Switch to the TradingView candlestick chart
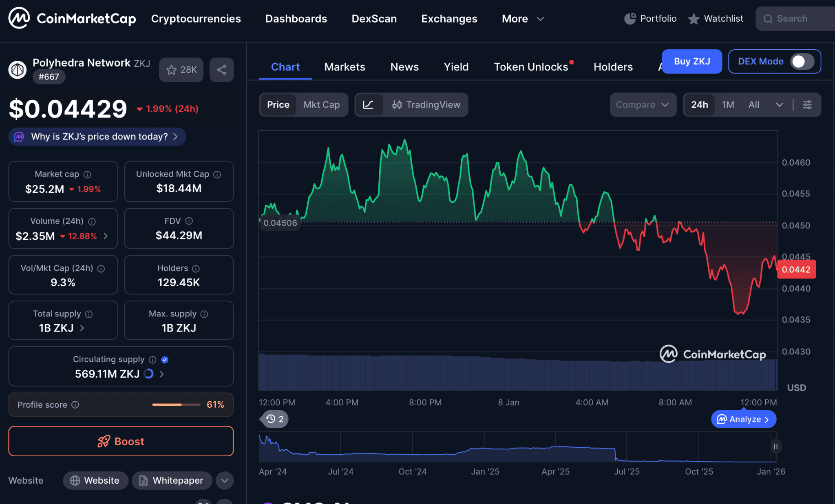Image resolution: width=835 pixels, height=504 pixels. (426, 105)
